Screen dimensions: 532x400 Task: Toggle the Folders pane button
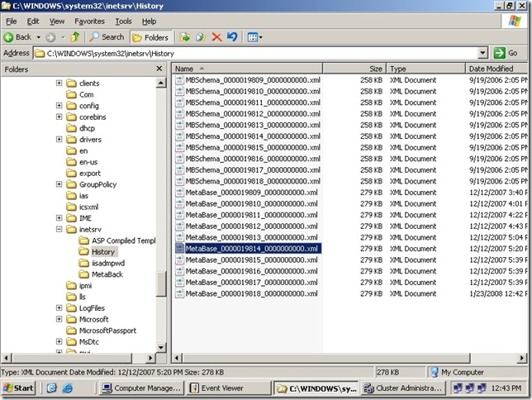[150, 37]
